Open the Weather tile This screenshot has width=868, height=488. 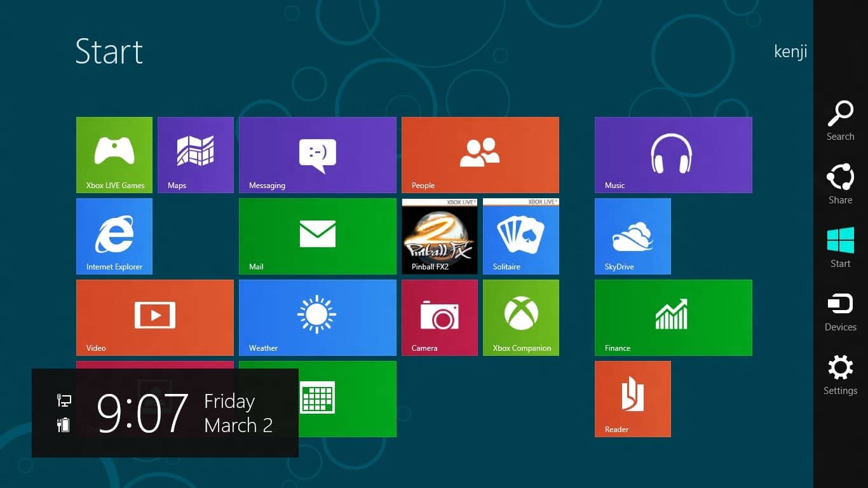(318, 318)
